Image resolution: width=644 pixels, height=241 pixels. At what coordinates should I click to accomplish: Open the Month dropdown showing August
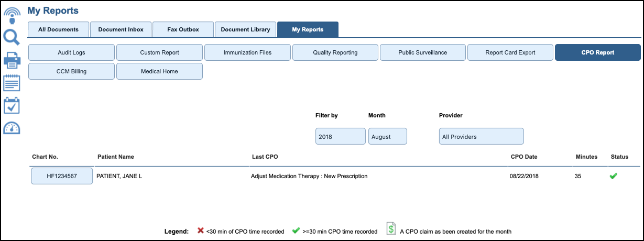click(388, 136)
